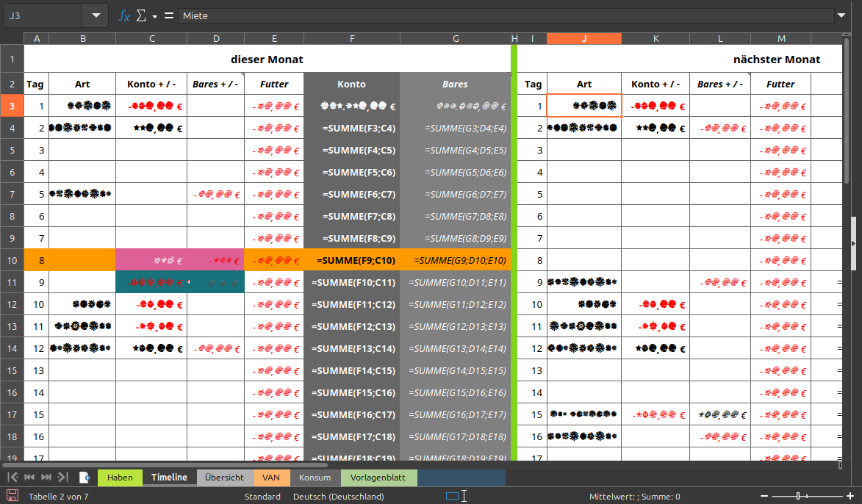Select column M header
This screenshot has width=862, height=504.
[781, 38]
